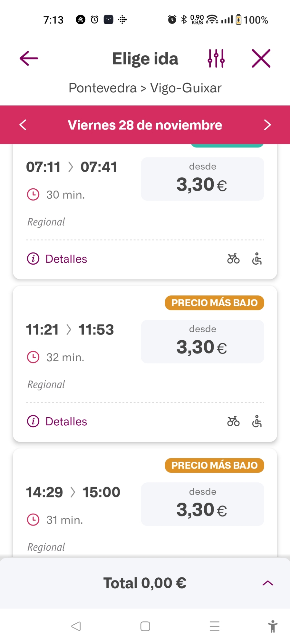Open Android recent apps menu button
290x644 pixels.
click(x=214, y=626)
